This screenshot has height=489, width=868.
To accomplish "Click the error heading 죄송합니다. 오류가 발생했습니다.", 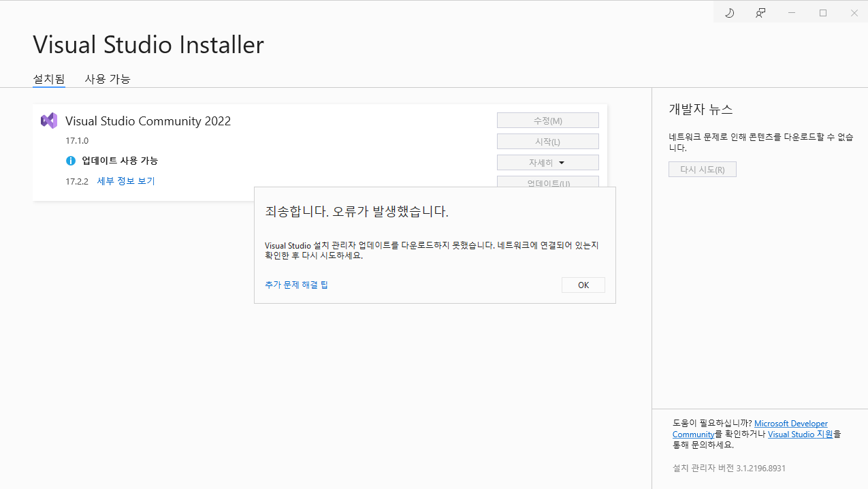I will [357, 211].
